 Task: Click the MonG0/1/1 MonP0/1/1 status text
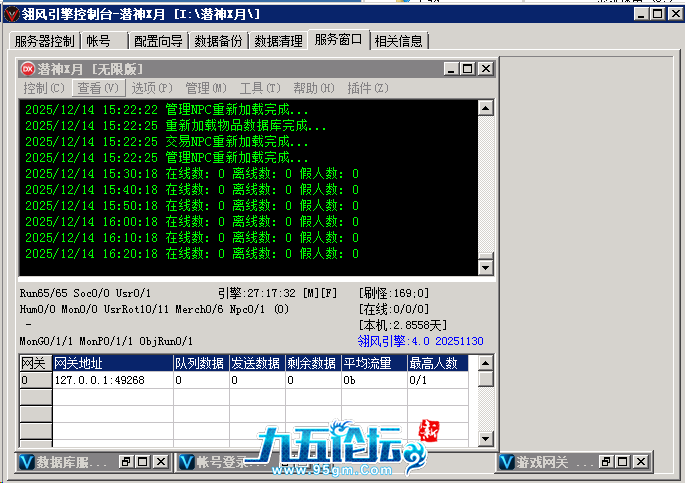[106, 341]
